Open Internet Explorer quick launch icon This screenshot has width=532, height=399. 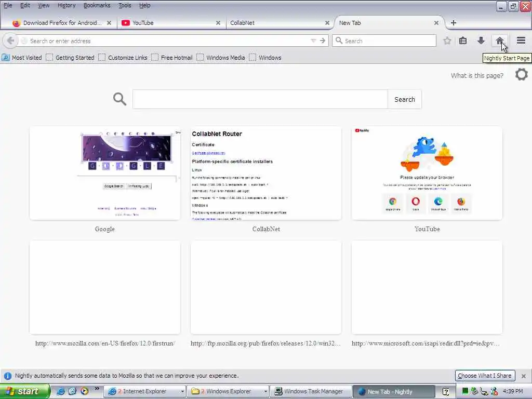[x=60, y=391]
